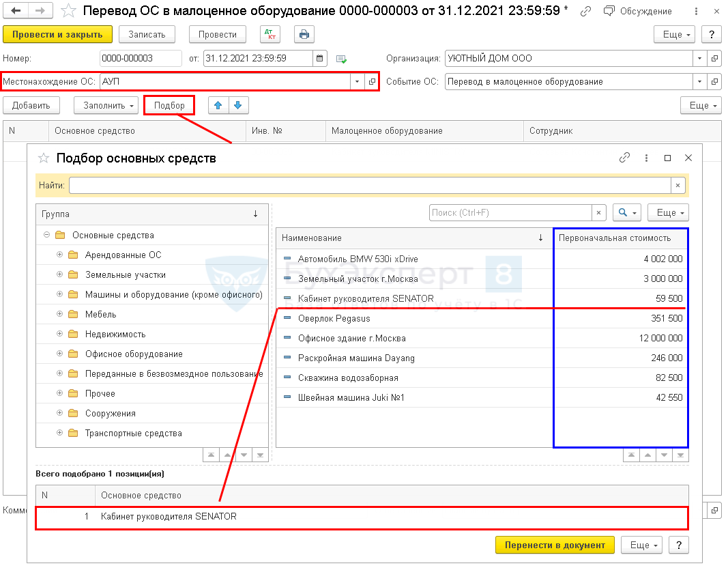Image resolution: width=728 pixels, height=568 pixels.
Task: Move row down with blue arrow
Action: (x=238, y=105)
